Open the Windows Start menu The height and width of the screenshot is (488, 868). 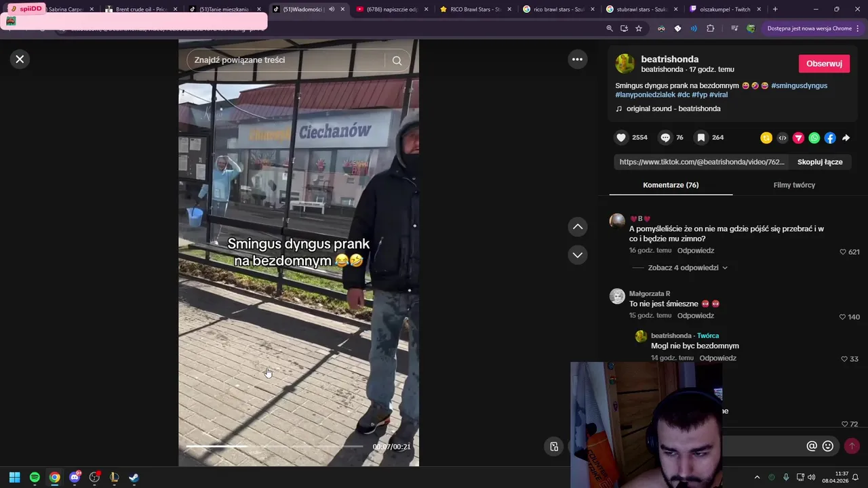click(14, 477)
